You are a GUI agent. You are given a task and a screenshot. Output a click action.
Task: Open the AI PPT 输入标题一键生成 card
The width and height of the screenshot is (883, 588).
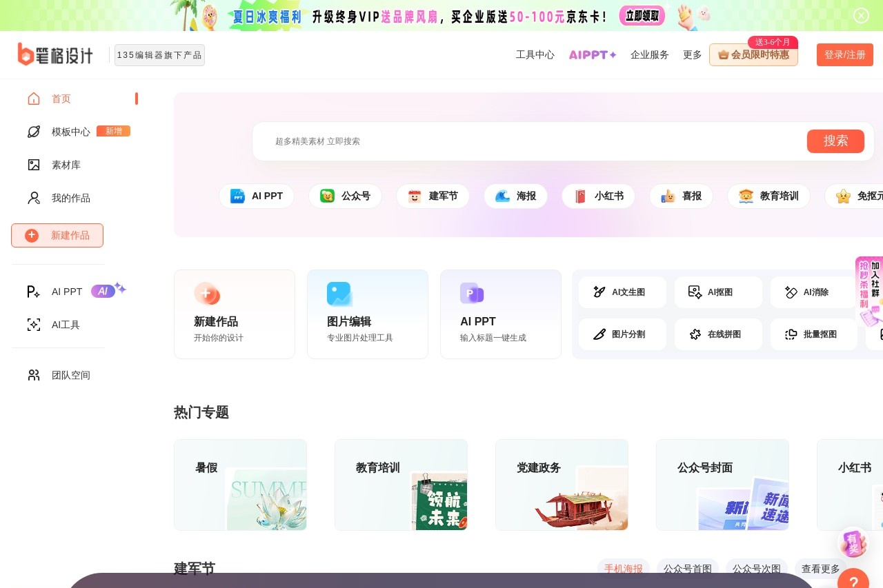coord(501,314)
